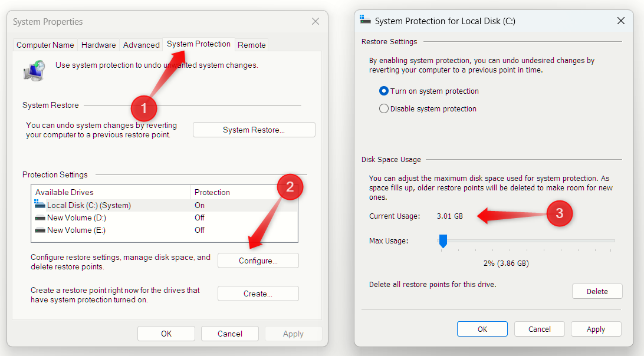
Task: Click the New Volume (D:) drive icon
Action: [x=40, y=217]
